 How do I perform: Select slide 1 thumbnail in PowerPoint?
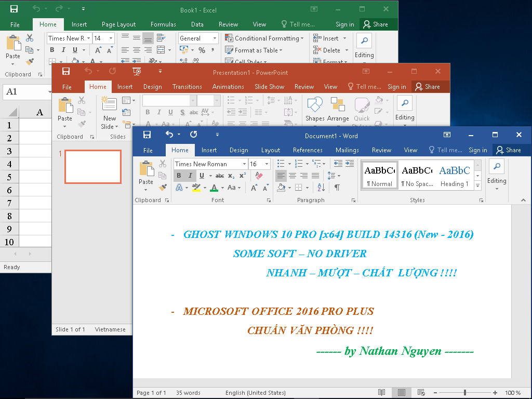pyautogui.click(x=93, y=167)
